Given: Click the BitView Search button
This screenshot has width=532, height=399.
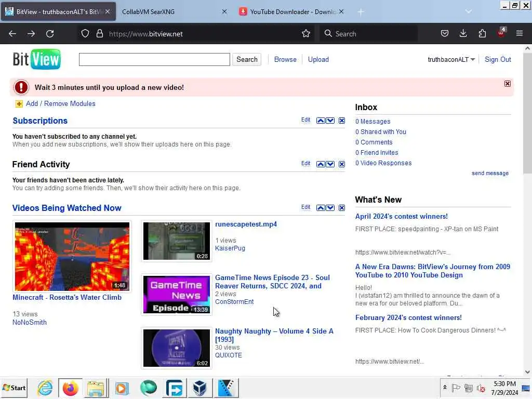Looking at the screenshot, I should coord(247,59).
